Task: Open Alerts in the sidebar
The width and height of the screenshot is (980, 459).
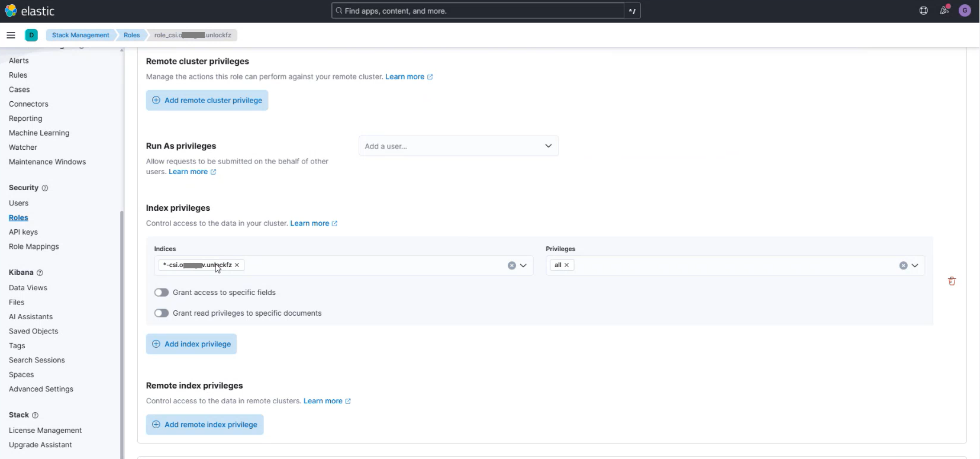Action: click(x=19, y=60)
